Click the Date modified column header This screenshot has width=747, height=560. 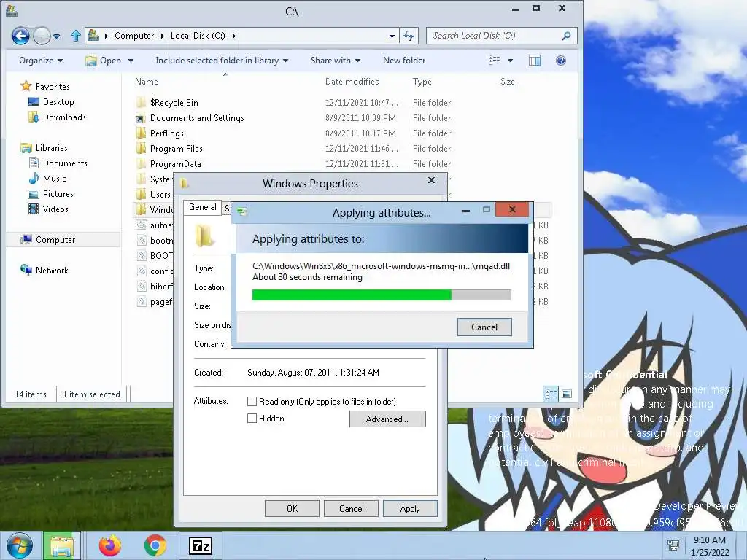(x=352, y=82)
